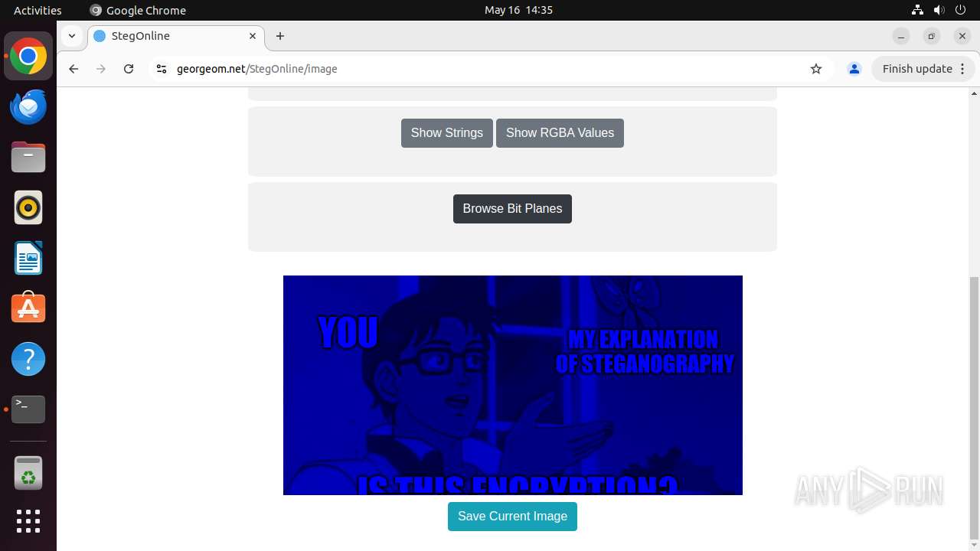This screenshot has height=551, width=980.
Task: Open the Help app in the dock
Action: click(28, 359)
